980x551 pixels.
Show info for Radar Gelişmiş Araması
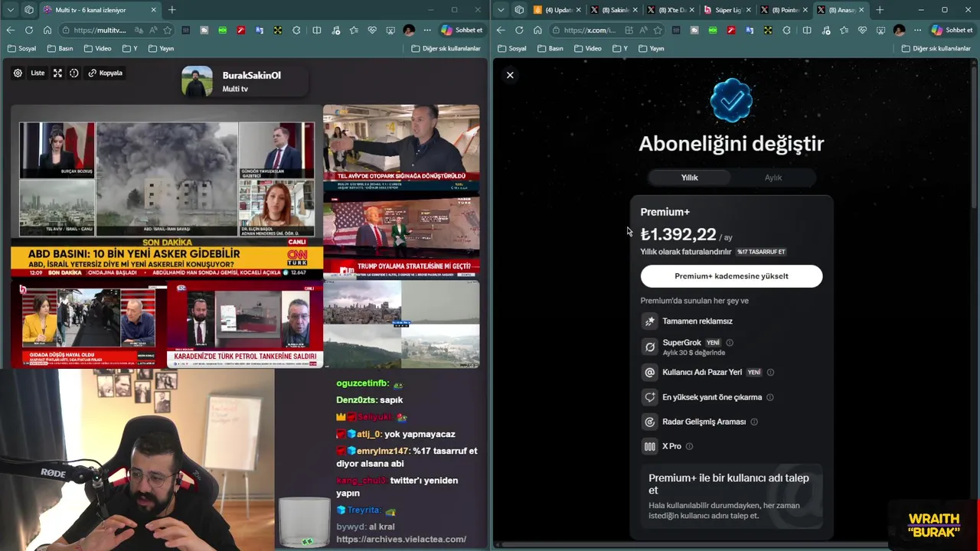[754, 422]
